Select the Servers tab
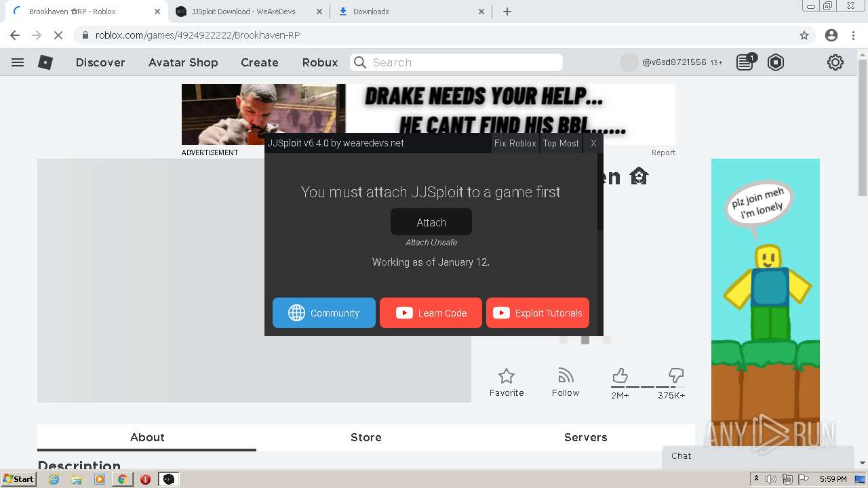The height and width of the screenshot is (488, 868). click(x=585, y=438)
